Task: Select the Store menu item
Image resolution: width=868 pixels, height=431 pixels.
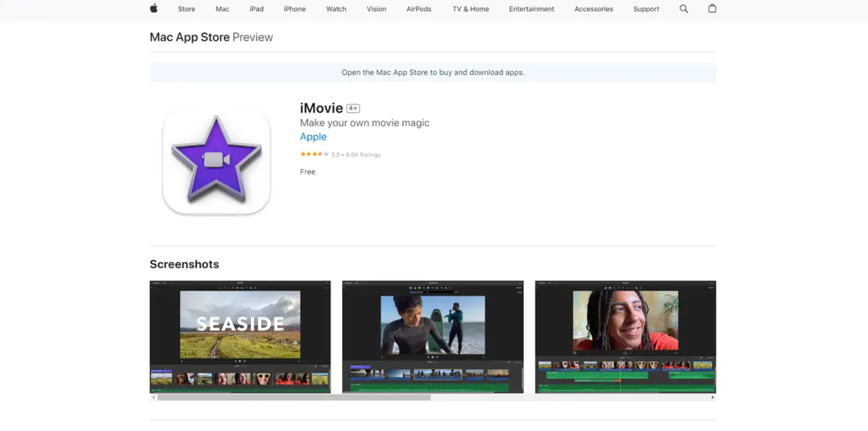Action: point(186,9)
